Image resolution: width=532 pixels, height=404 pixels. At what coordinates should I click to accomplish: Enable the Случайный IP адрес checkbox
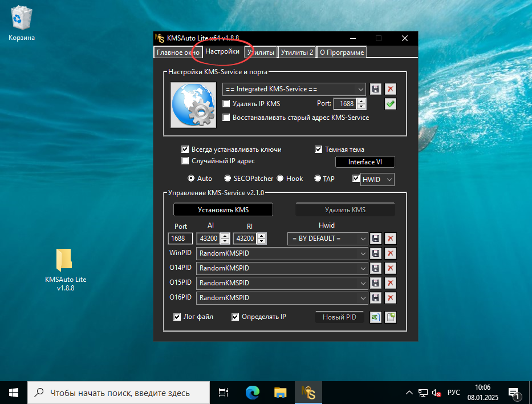point(185,161)
